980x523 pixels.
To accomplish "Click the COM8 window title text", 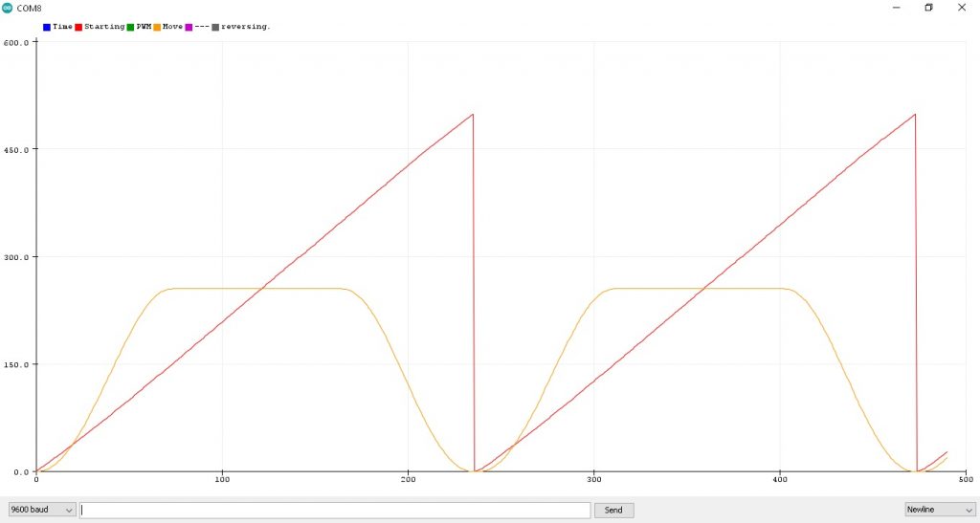I will (x=29, y=9).
